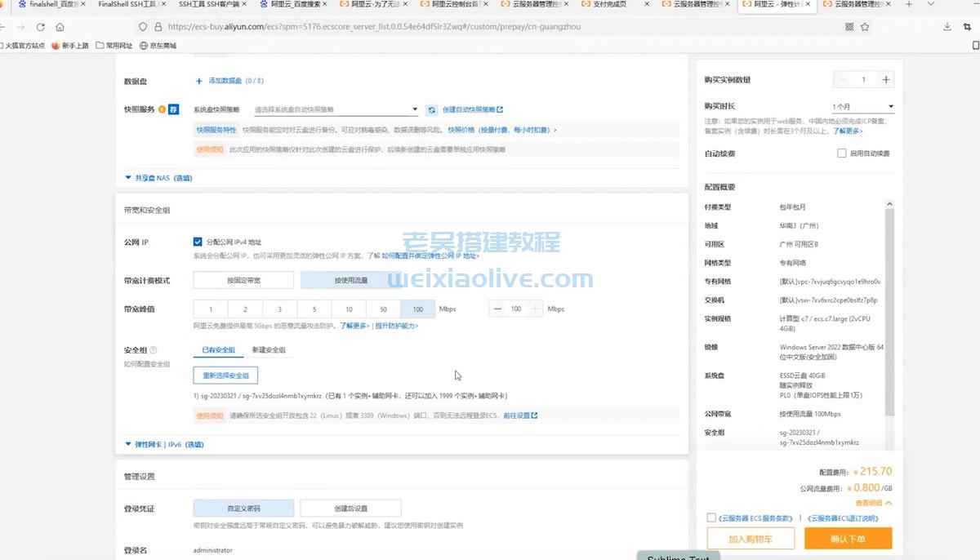Select 50 Mbps on the bandwidth peak scale
980x560 pixels.
tap(383, 309)
